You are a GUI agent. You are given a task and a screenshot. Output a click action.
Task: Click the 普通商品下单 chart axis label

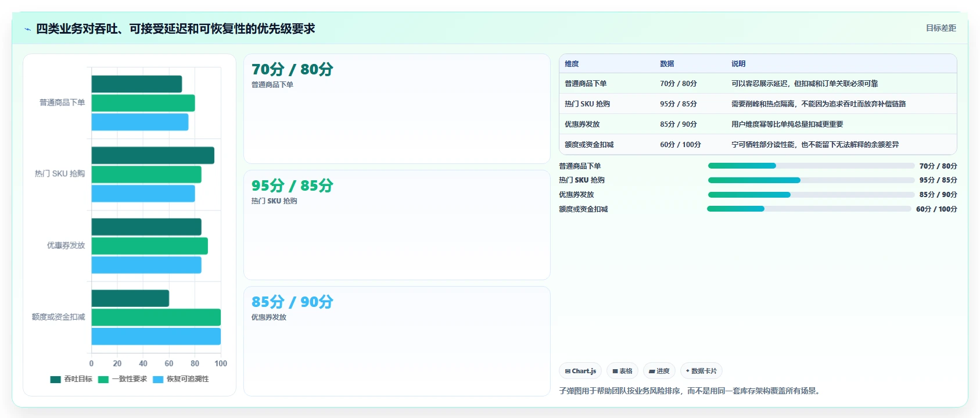(x=62, y=102)
